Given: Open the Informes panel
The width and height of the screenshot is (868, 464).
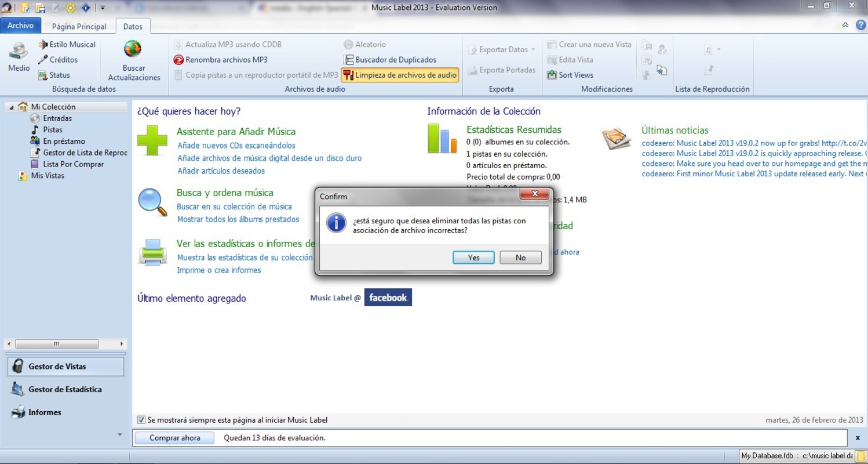Looking at the screenshot, I should point(65,412).
